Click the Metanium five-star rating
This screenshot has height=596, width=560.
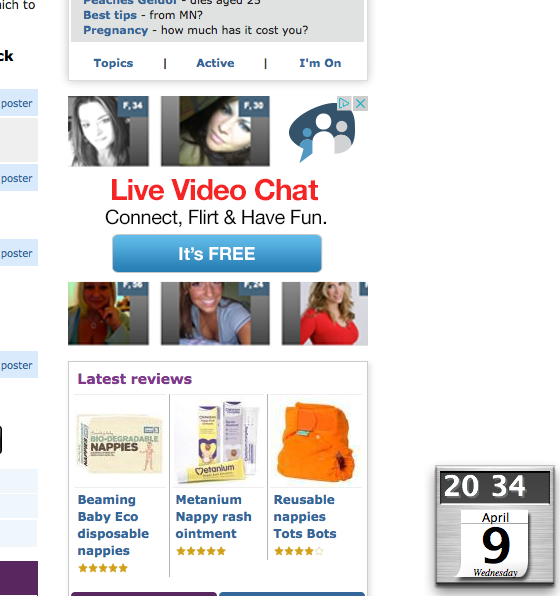tap(201, 551)
